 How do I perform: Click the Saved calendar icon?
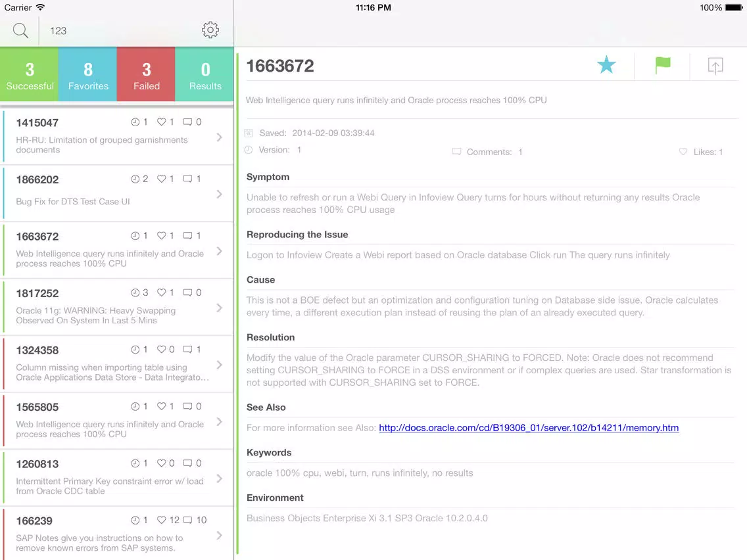point(248,133)
